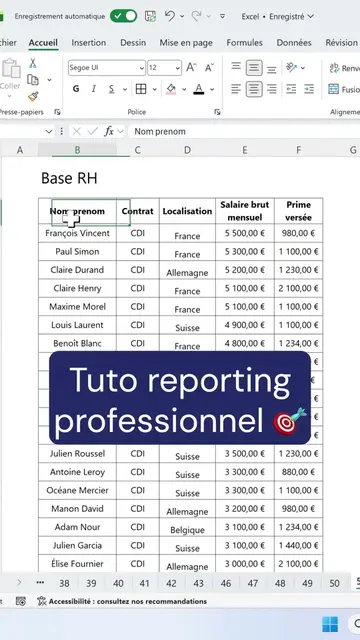The width and height of the screenshot is (360, 640).
Task: Click the Coller paste button
Action: 11,79
